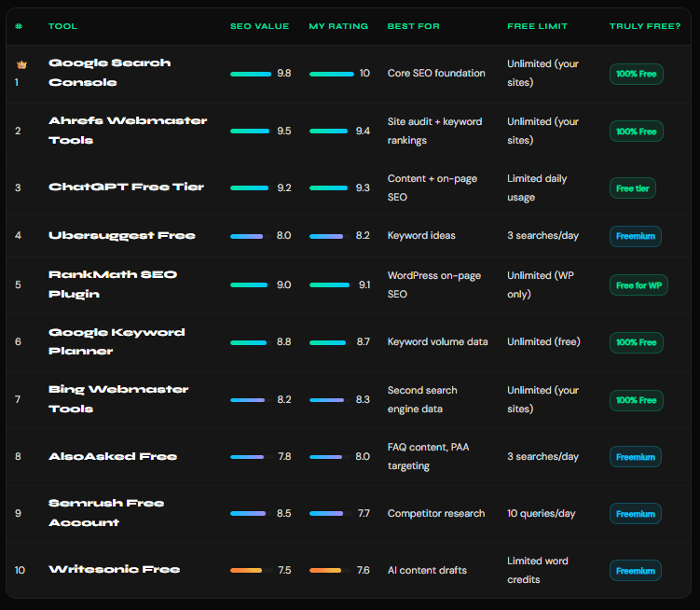Screen dimensions: 700x610
Task: Open Ahrefs Webmaster Tools tool name
Action: [128, 130]
